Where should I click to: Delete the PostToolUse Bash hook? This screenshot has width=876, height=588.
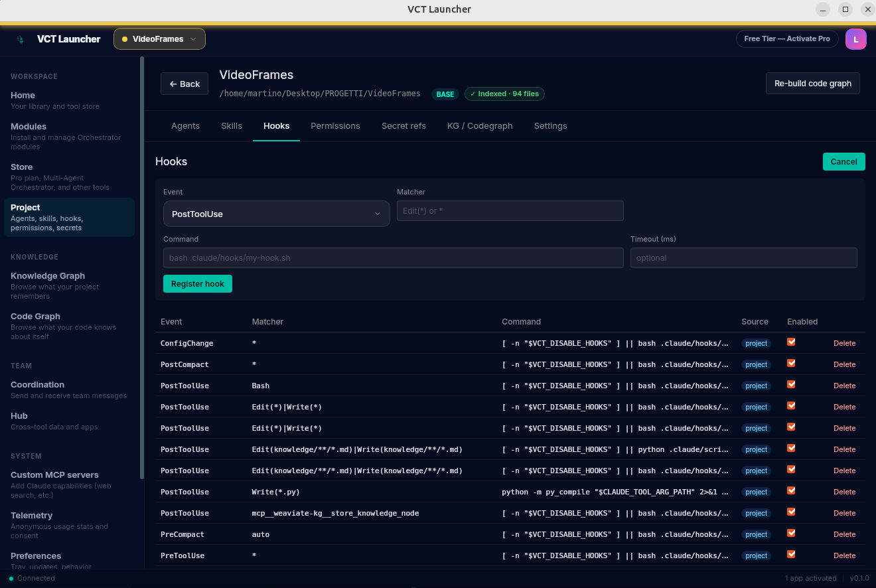coord(844,386)
